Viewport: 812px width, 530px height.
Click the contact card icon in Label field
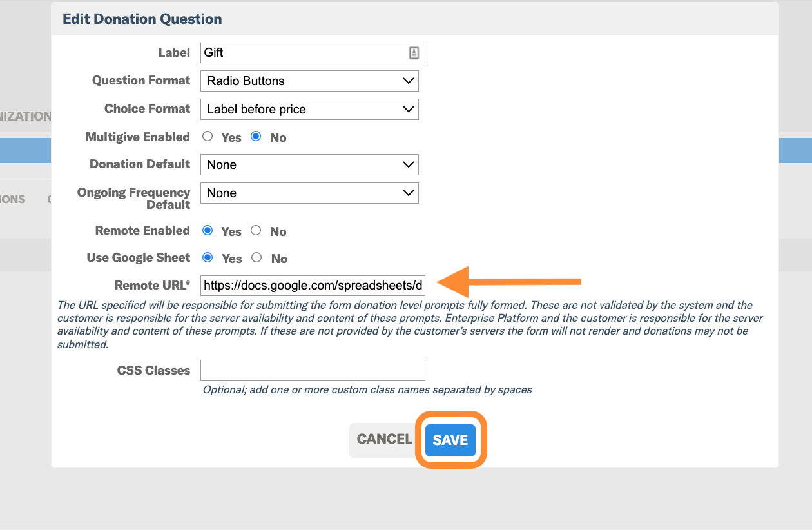coord(414,53)
